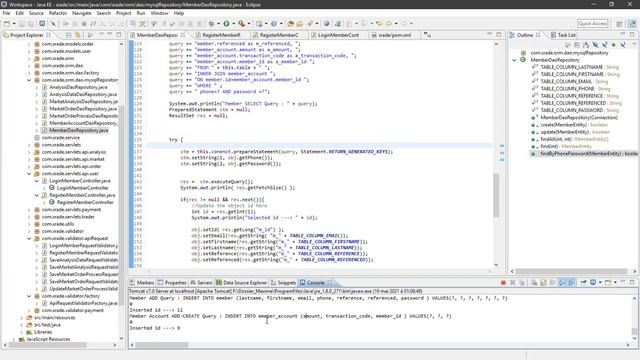
Task: Collapse MemberDaoRepository class in Outline
Action: tap(514, 60)
